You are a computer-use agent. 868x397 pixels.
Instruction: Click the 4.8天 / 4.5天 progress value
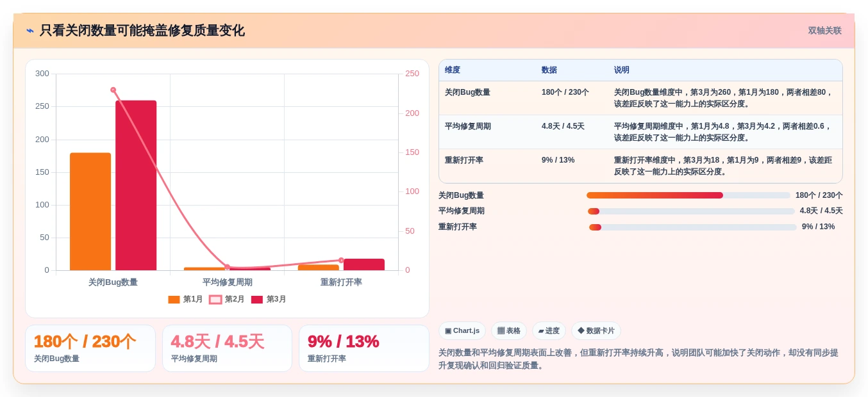pyautogui.click(x=821, y=211)
